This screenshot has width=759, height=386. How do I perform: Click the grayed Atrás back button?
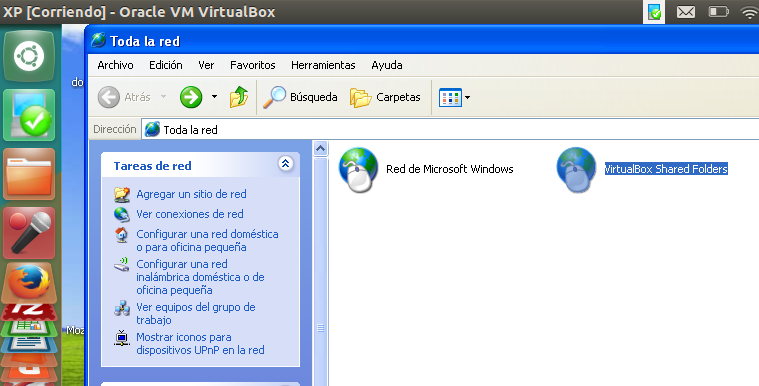(x=124, y=97)
